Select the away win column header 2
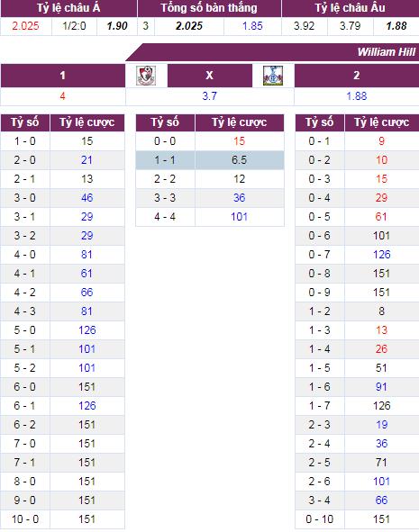 point(357,76)
